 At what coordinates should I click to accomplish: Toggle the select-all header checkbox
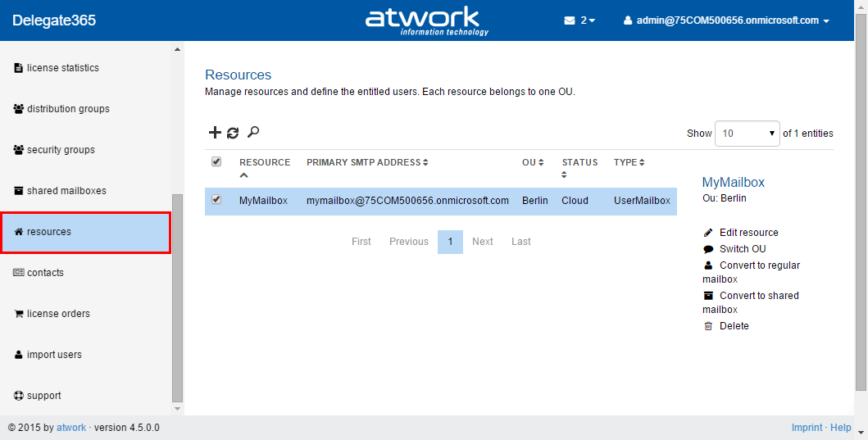(x=216, y=161)
